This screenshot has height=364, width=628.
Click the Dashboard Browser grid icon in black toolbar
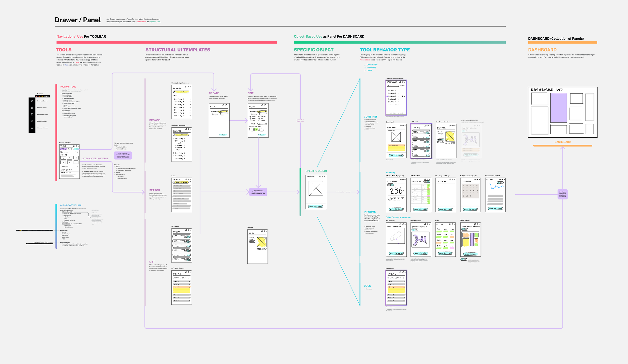[x=32, y=101]
